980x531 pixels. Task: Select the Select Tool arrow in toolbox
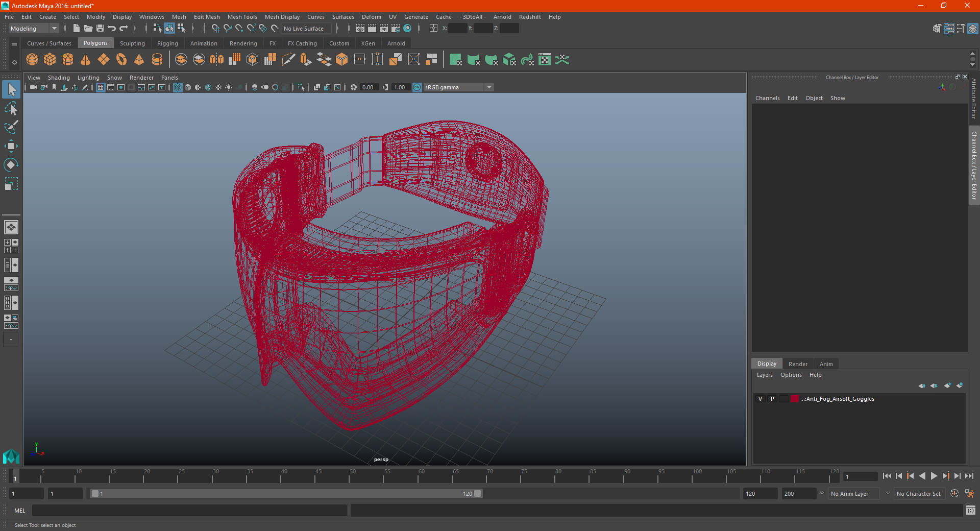coord(11,90)
